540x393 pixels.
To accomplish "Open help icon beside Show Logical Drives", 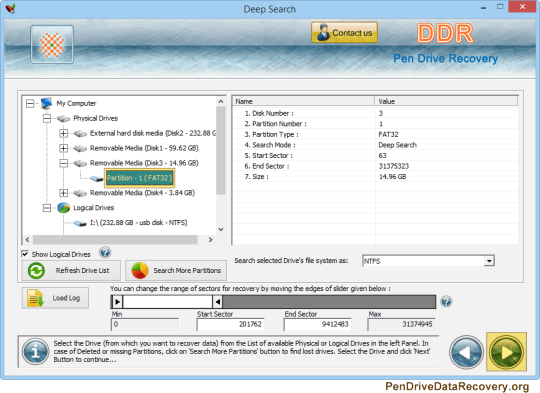I will [x=105, y=253].
